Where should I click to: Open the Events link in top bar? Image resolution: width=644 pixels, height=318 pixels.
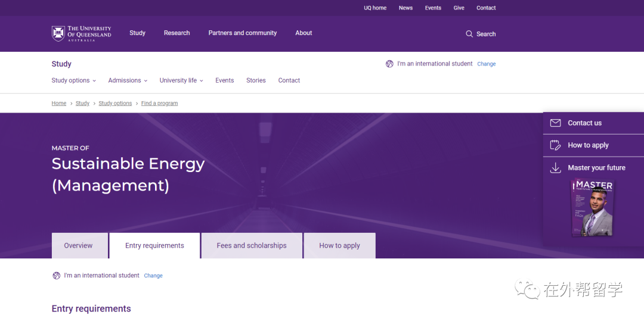pyautogui.click(x=433, y=8)
